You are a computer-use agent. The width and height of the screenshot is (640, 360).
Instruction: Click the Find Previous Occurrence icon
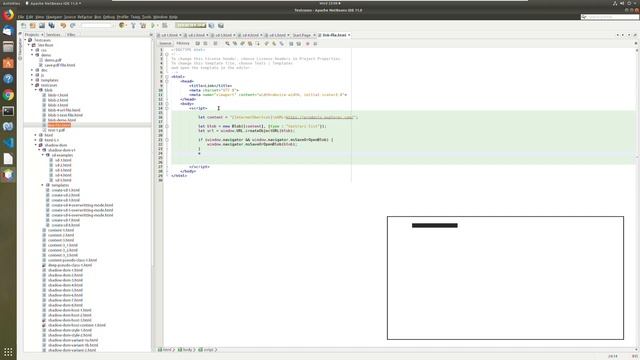(235, 43)
